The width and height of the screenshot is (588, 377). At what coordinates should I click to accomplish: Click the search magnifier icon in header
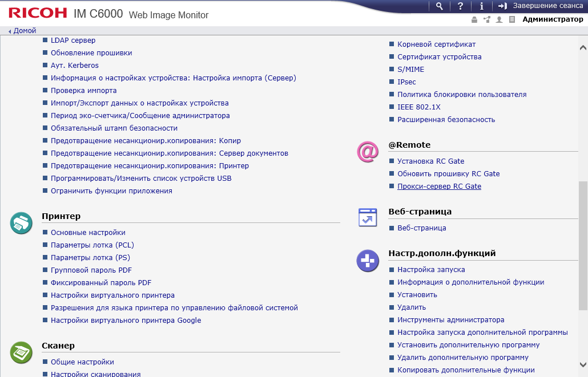tap(440, 6)
